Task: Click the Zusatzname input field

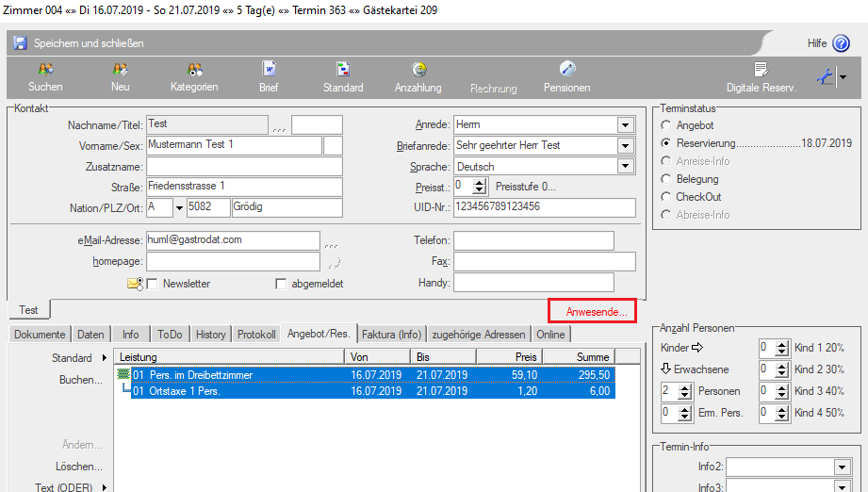Action: 245,167
